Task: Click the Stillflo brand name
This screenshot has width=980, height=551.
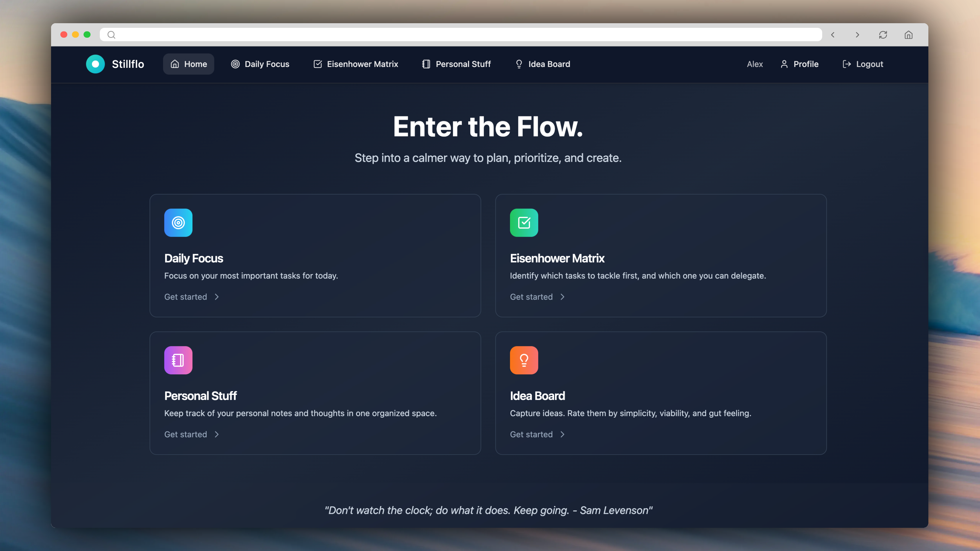Action: coord(128,64)
